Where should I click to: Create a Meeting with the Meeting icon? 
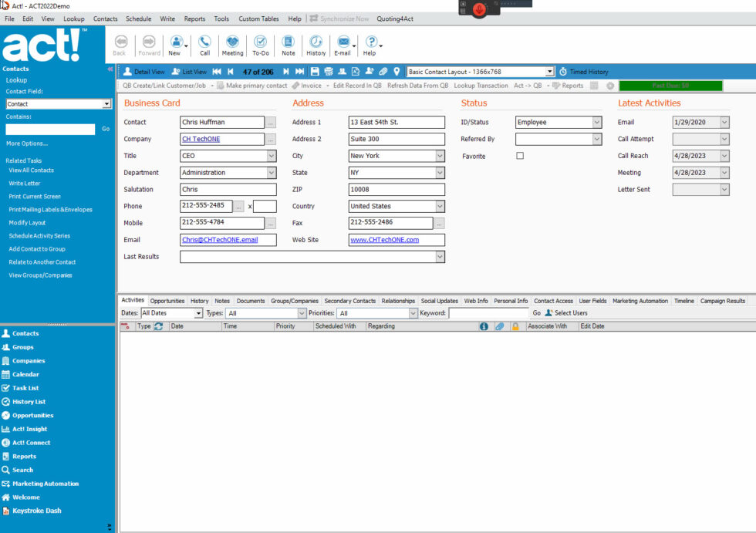pos(232,45)
